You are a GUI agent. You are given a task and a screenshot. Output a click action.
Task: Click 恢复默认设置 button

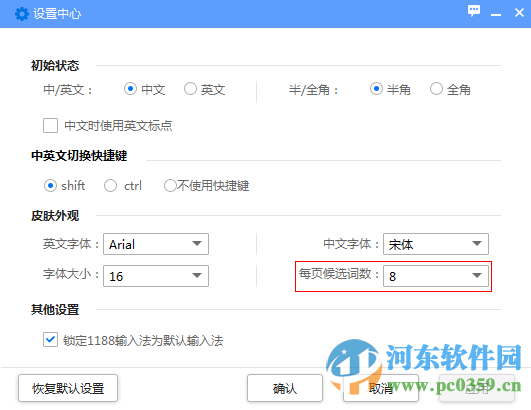click(x=68, y=388)
